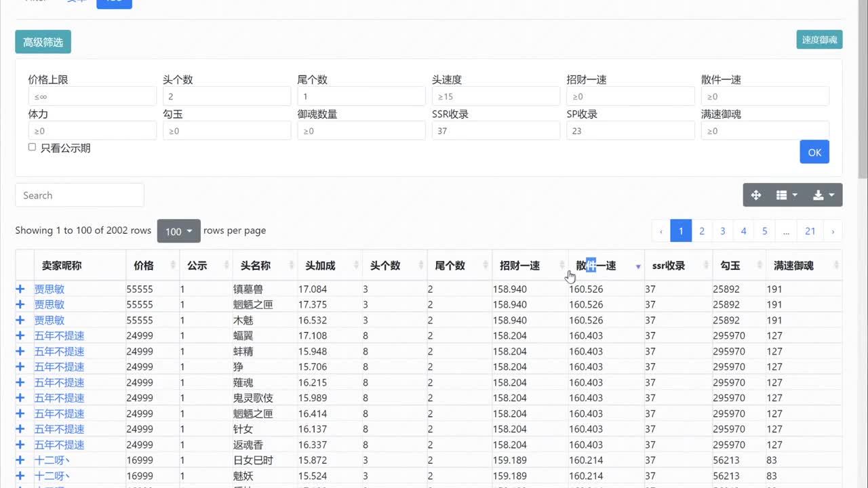Image resolution: width=868 pixels, height=488 pixels.
Task: Sort by 头个数 column header
Action: 395,266
